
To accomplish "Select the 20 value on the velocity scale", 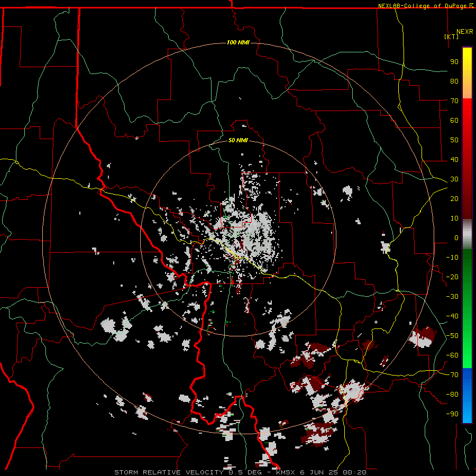I will point(454,198).
